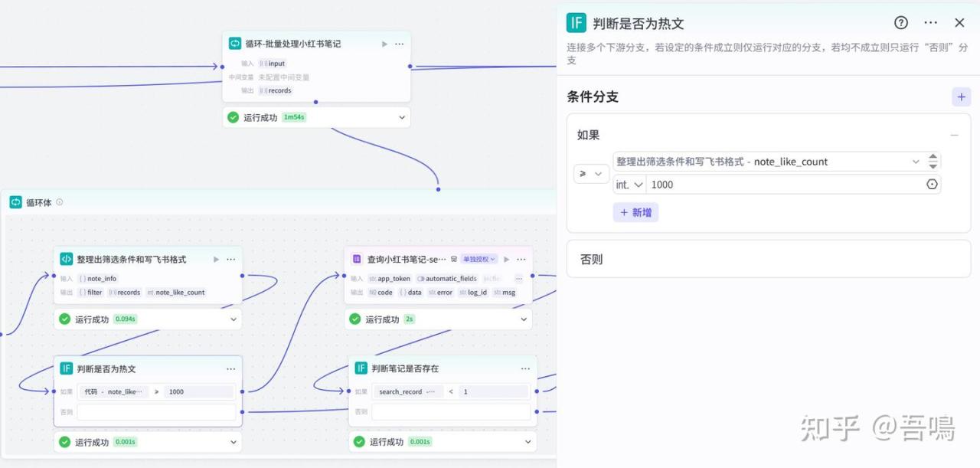Open the note_like_count variable selector dropdown
This screenshot has width=980, height=468.
coord(916,162)
